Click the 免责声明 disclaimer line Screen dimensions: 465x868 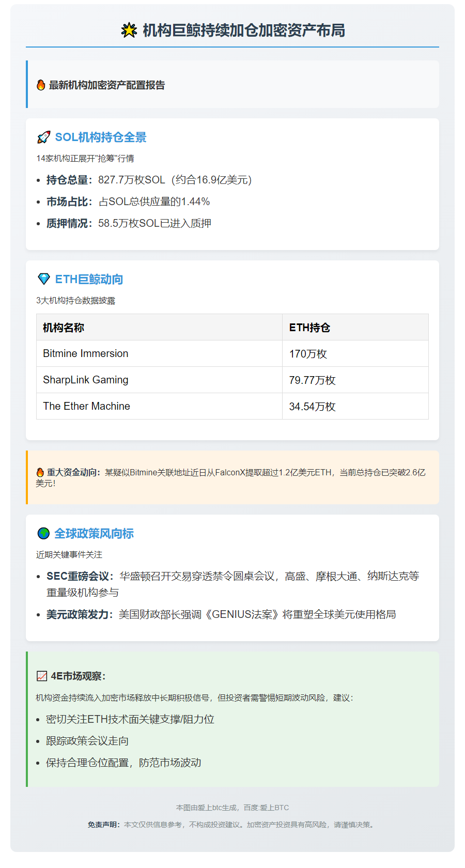tap(233, 825)
